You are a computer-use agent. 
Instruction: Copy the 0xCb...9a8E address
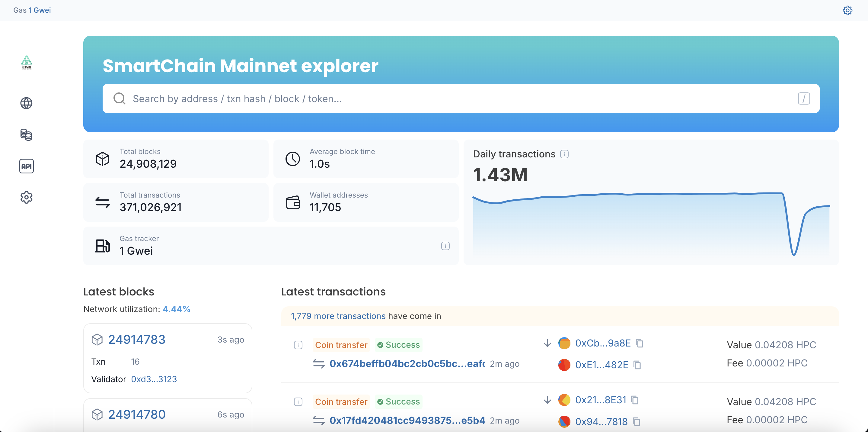point(640,343)
